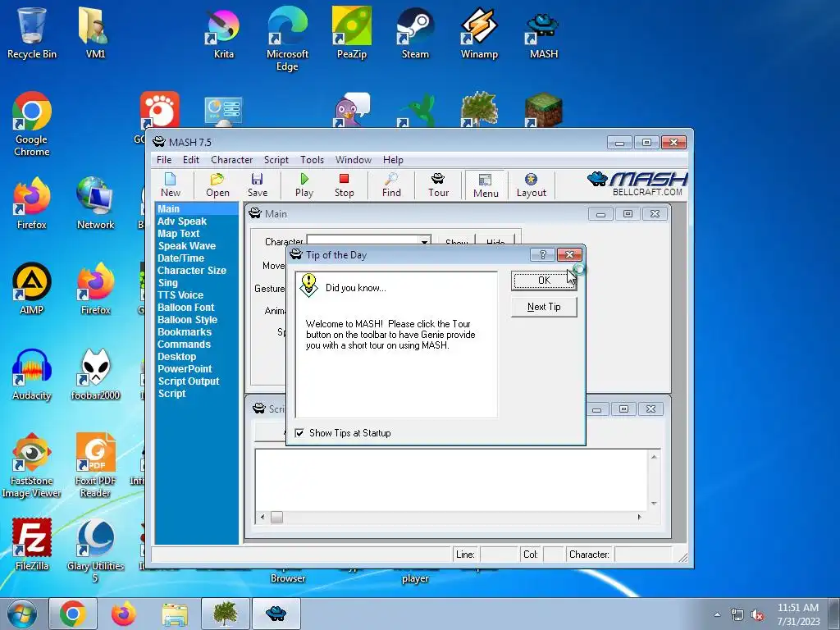Toggle the Menu toolbar button
This screenshot has height=630, width=840.
[x=486, y=185]
